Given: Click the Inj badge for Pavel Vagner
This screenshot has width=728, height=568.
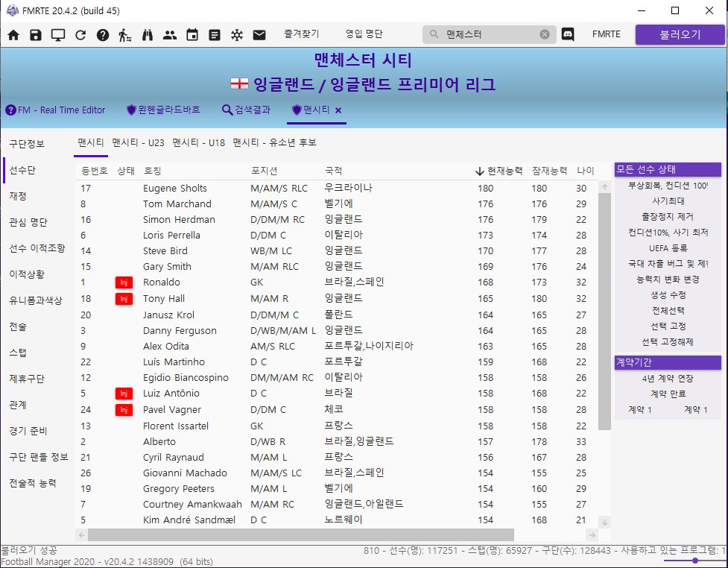Looking at the screenshot, I should point(124,410).
